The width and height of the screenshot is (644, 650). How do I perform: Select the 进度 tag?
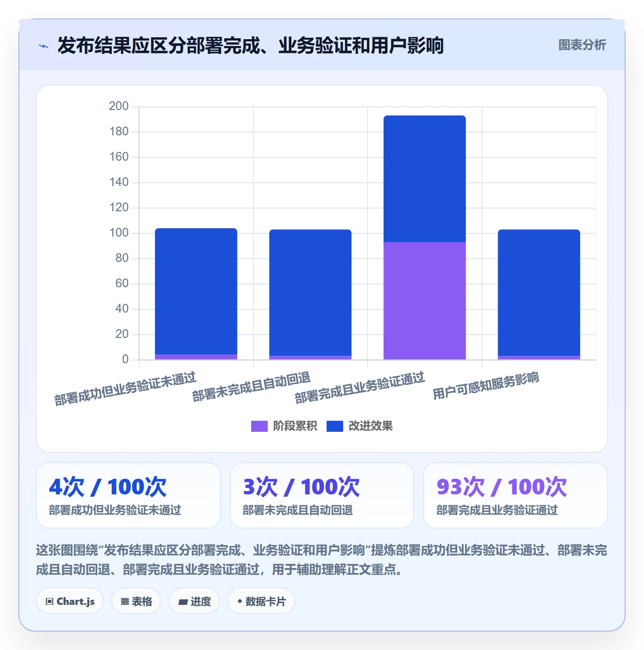click(194, 601)
